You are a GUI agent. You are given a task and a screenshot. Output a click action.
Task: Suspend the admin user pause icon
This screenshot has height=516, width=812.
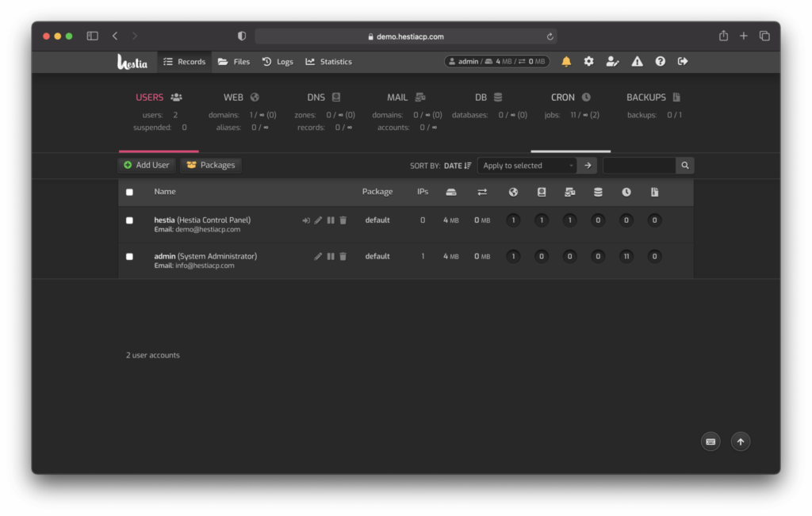(x=331, y=256)
